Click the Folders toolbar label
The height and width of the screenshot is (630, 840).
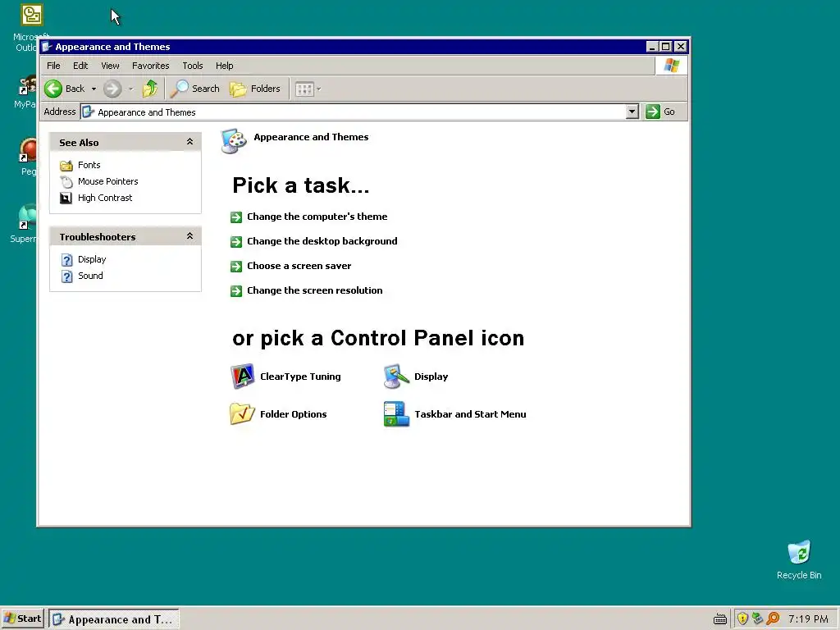coord(265,89)
